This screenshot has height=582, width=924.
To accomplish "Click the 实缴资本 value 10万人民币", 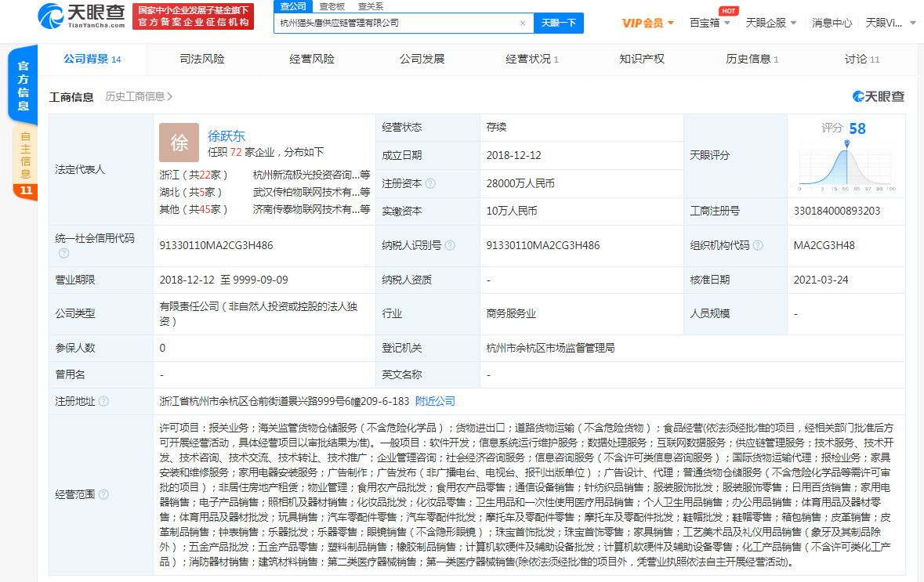I will pyautogui.click(x=512, y=211).
